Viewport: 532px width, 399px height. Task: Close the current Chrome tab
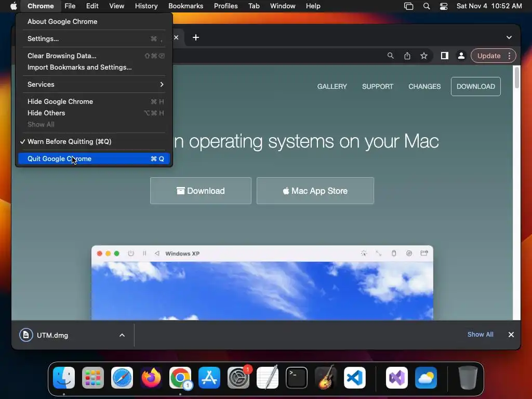tap(176, 37)
